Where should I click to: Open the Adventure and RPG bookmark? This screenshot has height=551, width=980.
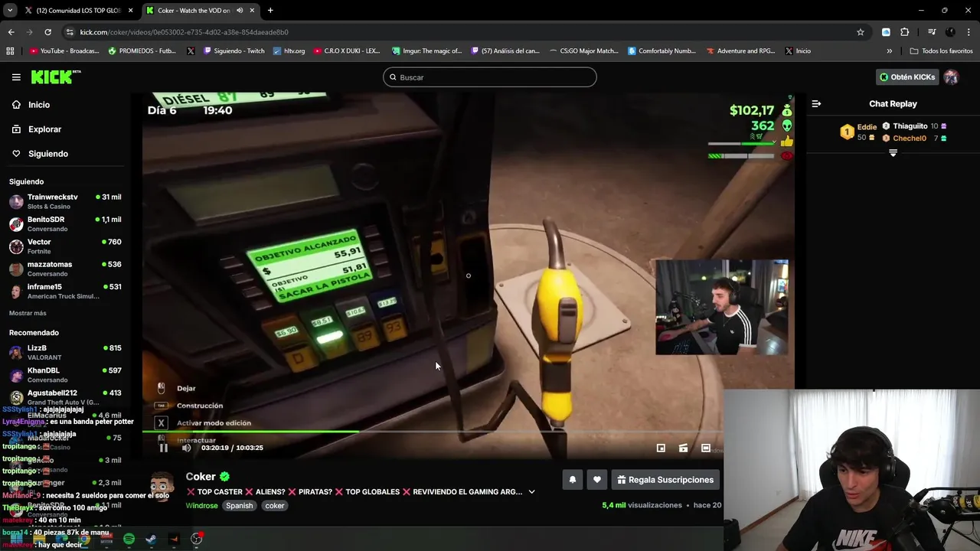click(x=741, y=51)
